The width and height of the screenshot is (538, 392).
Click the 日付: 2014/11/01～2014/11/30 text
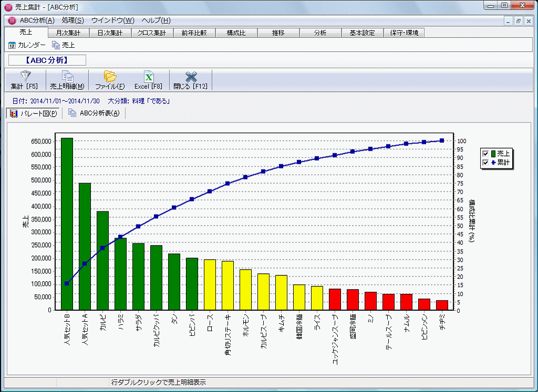click(56, 101)
